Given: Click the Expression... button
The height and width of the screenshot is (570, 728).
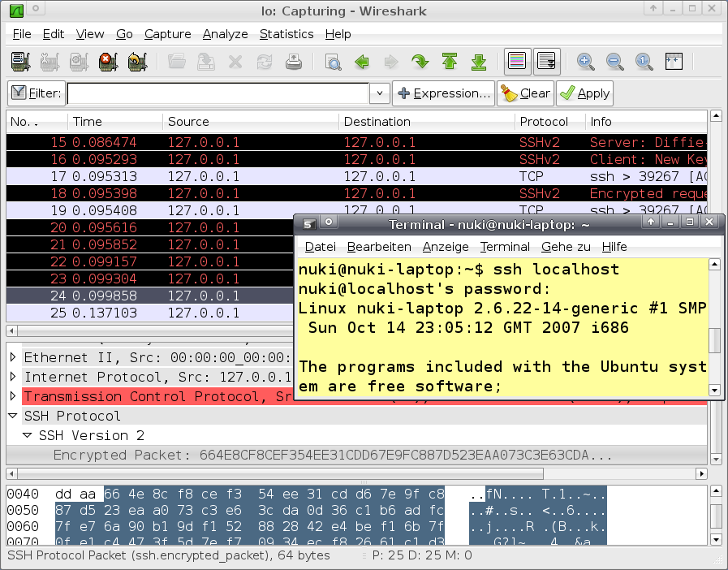Looking at the screenshot, I should [443, 93].
